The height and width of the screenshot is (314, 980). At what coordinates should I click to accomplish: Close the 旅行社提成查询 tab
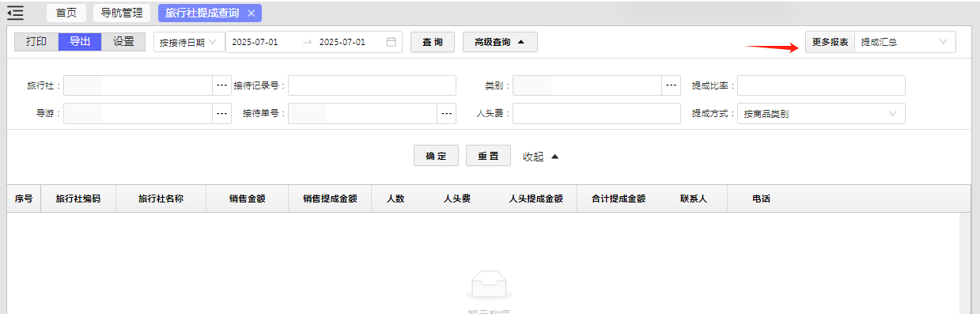251,13
